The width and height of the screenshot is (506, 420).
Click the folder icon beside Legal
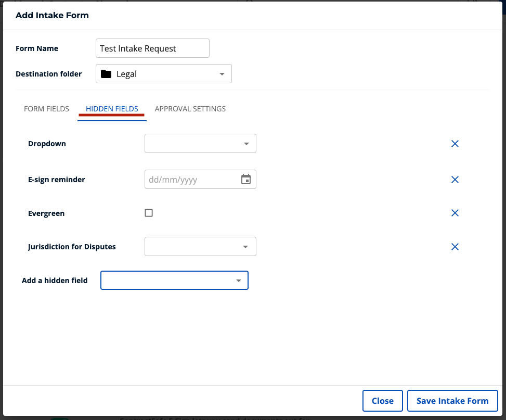107,73
